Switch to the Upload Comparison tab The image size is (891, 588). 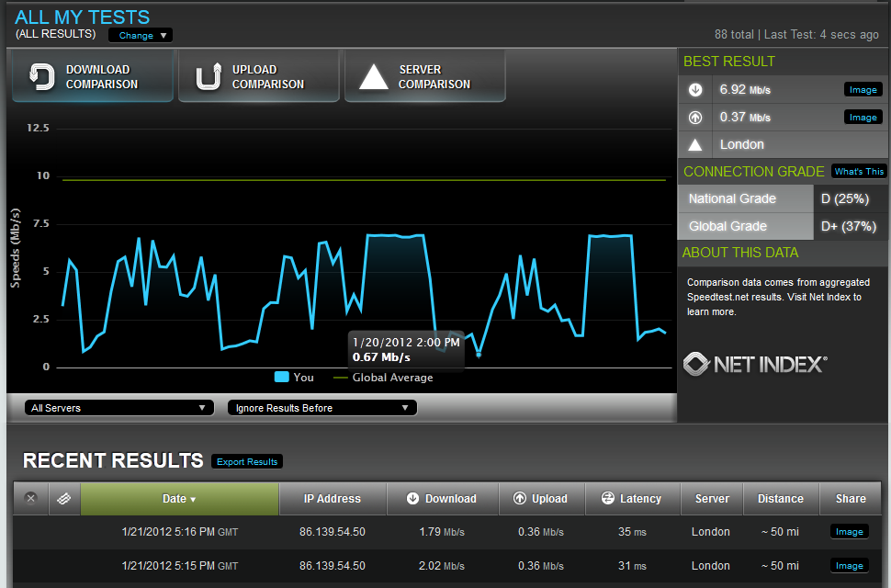pyautogui.click(x=257, y=77)
